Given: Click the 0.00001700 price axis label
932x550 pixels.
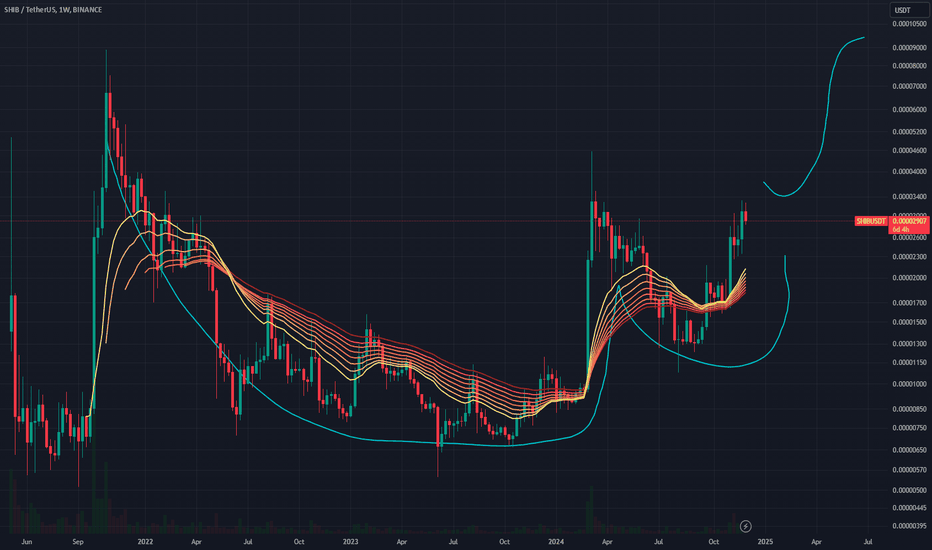Looking at the screenshot, I should 909,303.
